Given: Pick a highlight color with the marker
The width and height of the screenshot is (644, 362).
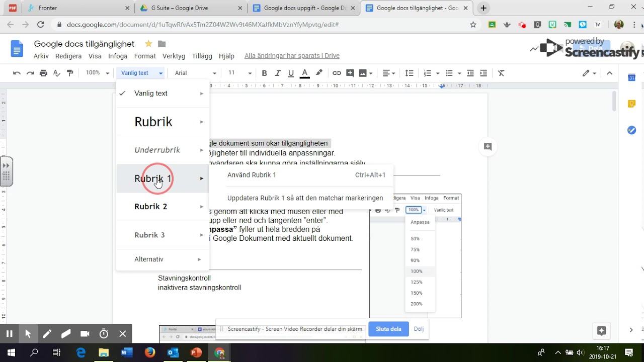Looking at the screenshot, I should (x=319, y=73).
